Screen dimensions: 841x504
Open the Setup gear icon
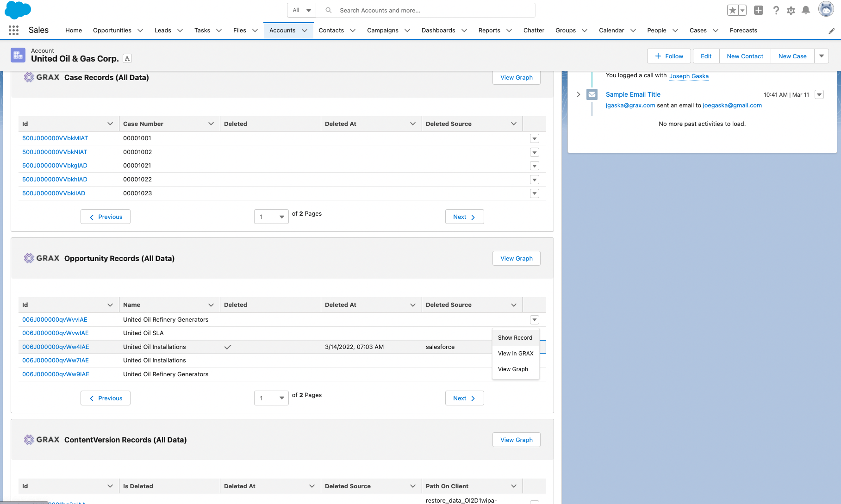click(x=791, y=10)
